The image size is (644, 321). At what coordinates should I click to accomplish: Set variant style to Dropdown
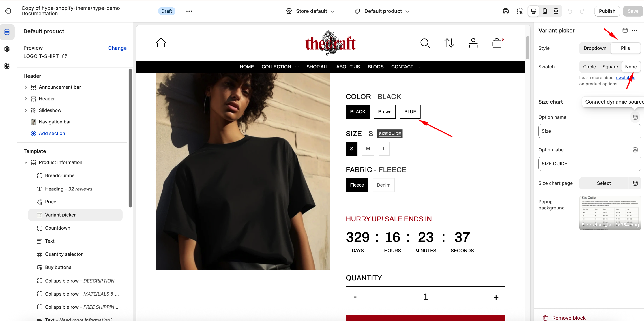point(595,48)
